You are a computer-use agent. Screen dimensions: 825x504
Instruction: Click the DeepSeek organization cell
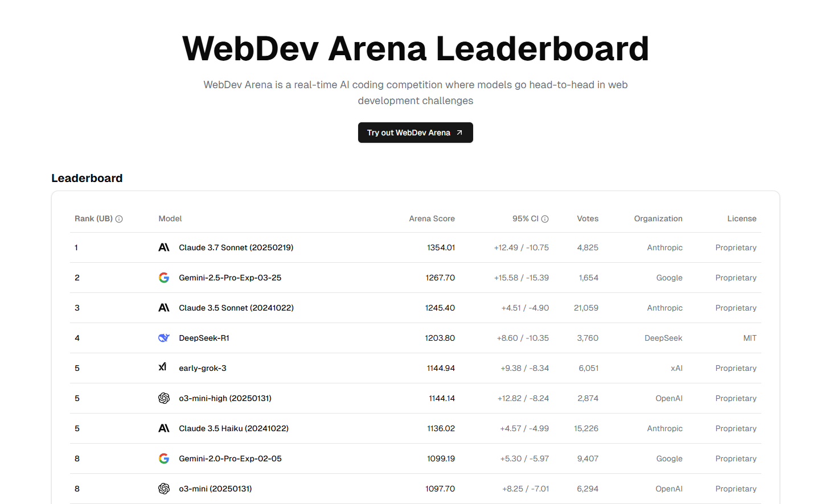point(663,338)
